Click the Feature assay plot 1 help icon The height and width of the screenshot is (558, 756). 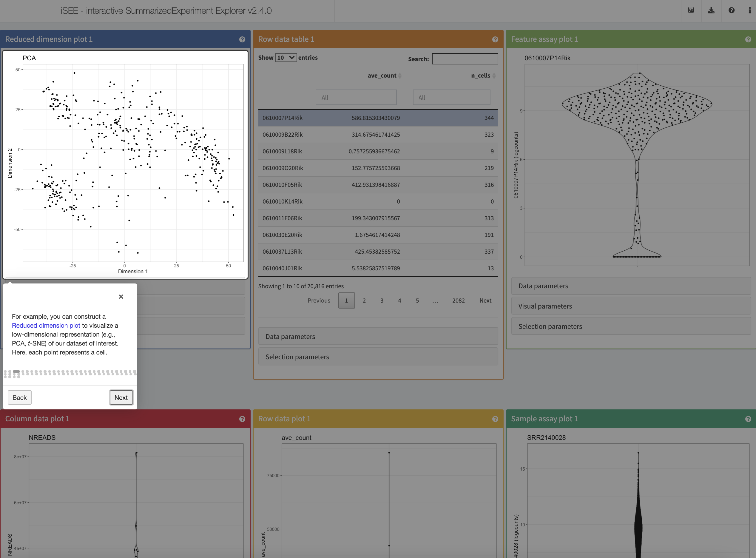coord(748,39)
